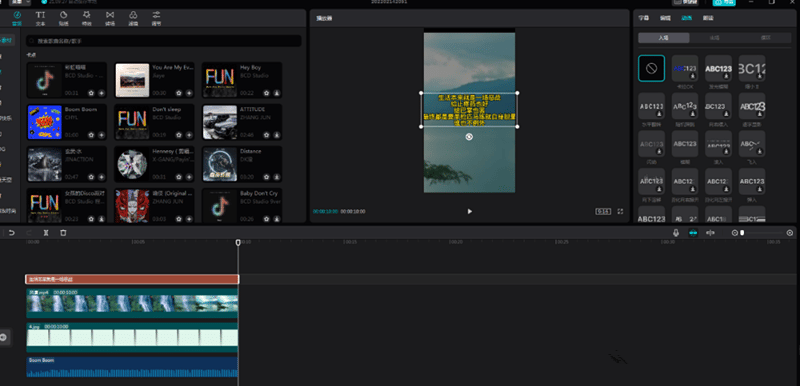800x386 pixels.
Task: Click the rotate handle below the subtitle box
Action: [x=469, y=137]
